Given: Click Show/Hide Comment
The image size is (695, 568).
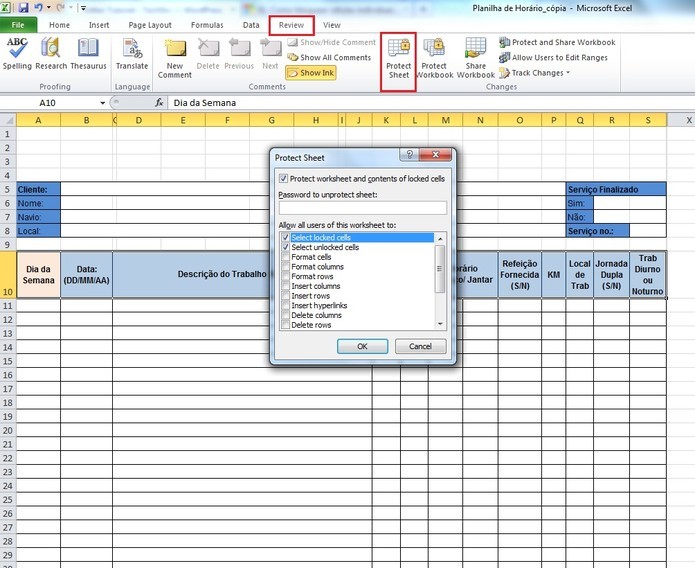Looking at the screenshot, I should (331, 43).
